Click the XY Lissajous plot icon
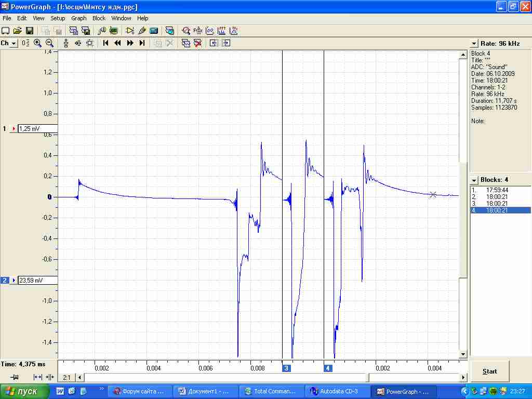Viewport: 532px width, 399px height. tap(210, 31)
